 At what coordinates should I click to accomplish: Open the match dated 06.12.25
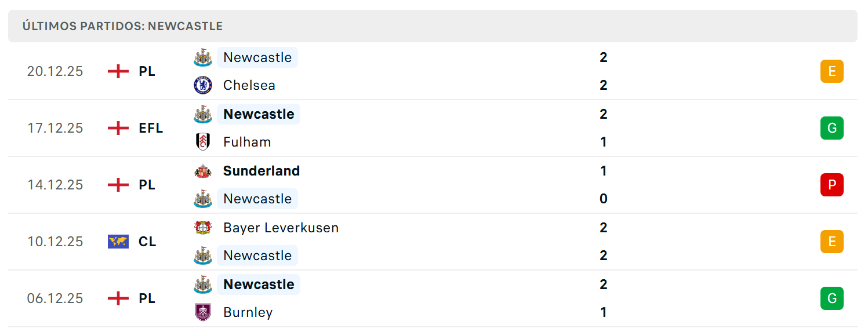pyautogui.click(x=433, y=298)
